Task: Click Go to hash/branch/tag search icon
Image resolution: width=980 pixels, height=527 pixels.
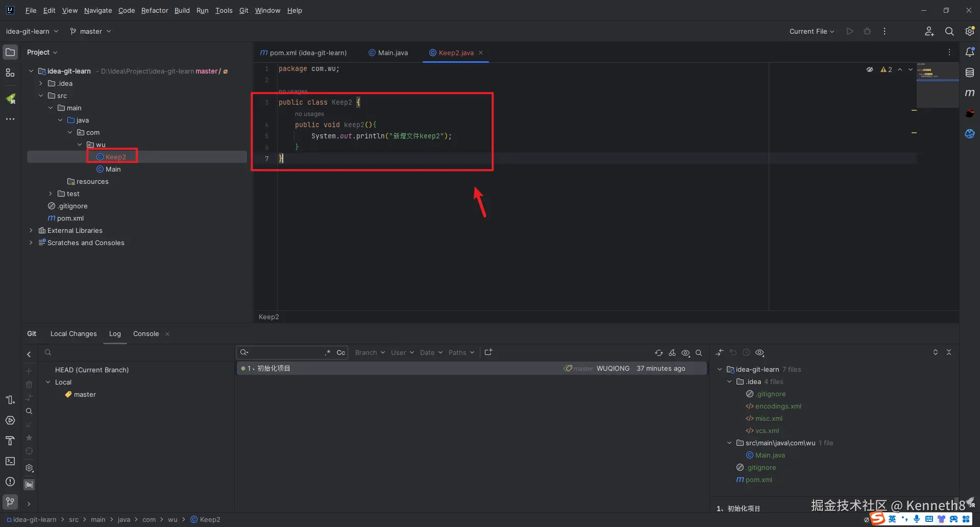Action: (x=699, y=353)
